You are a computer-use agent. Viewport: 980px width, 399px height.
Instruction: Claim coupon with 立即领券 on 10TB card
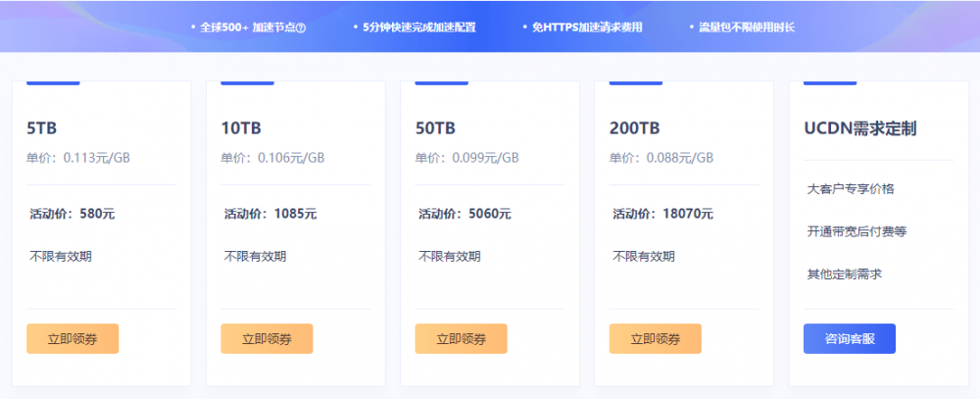point(267,339)
